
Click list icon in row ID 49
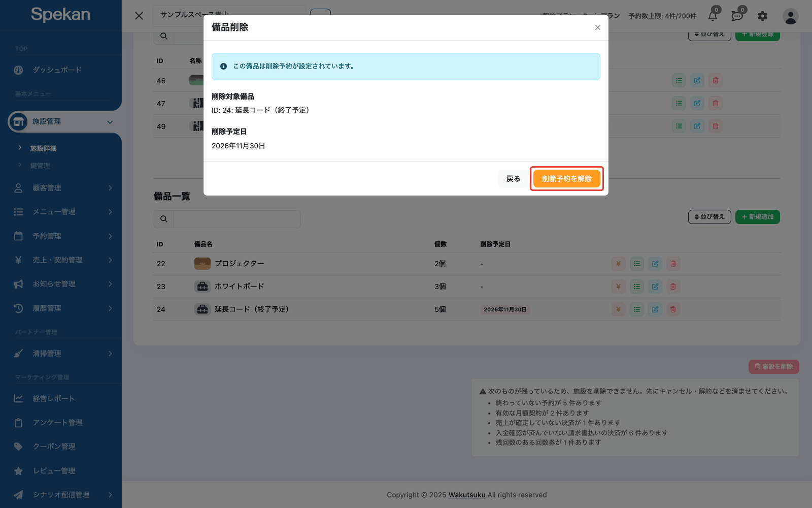[x=679, y=126]
